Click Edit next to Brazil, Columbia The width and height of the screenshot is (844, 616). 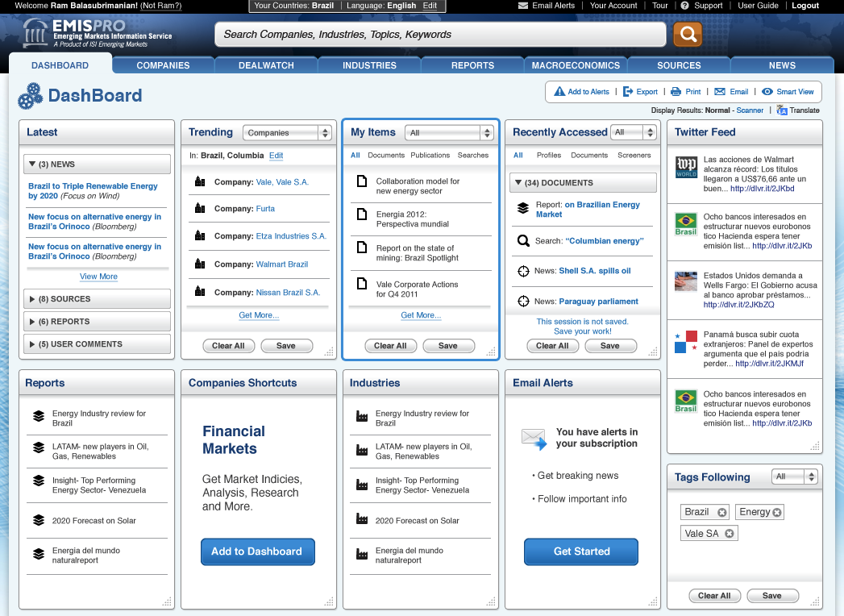pyautogui.click(x=276, y=156)
